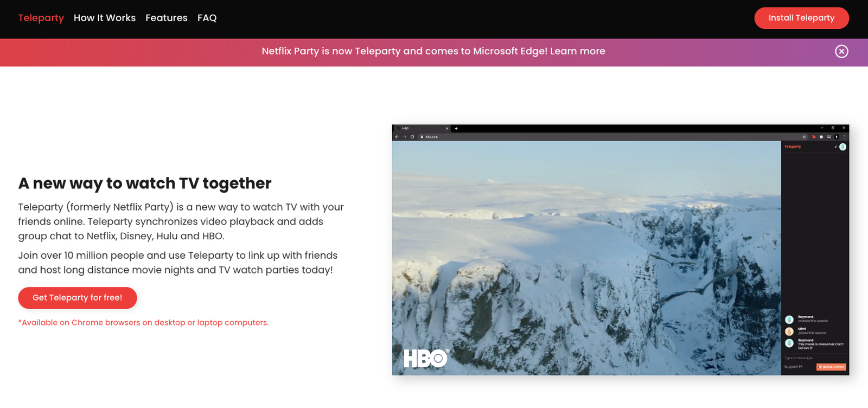Click the red Teleparty extension icon
This screenshot has height=408, width=868.
814,137
